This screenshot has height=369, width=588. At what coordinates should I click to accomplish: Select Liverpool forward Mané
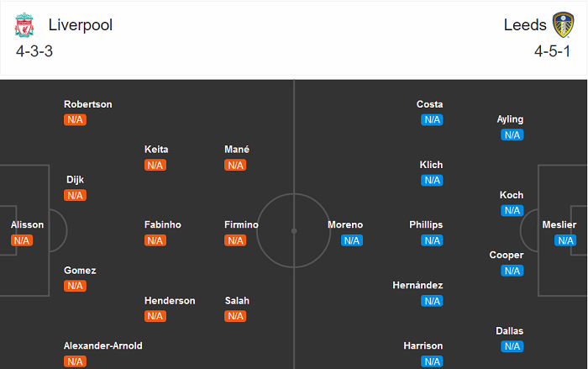point(237,150)
